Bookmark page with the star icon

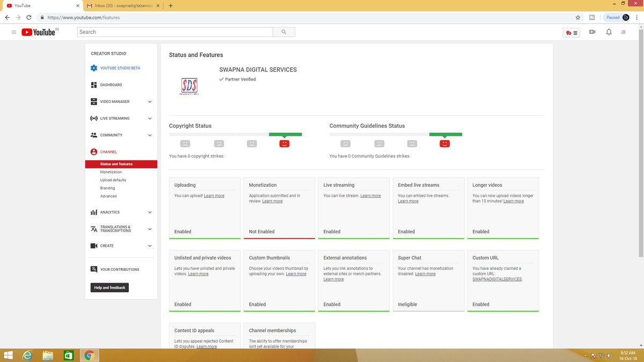pyautogui.click(x=578, y=17)
